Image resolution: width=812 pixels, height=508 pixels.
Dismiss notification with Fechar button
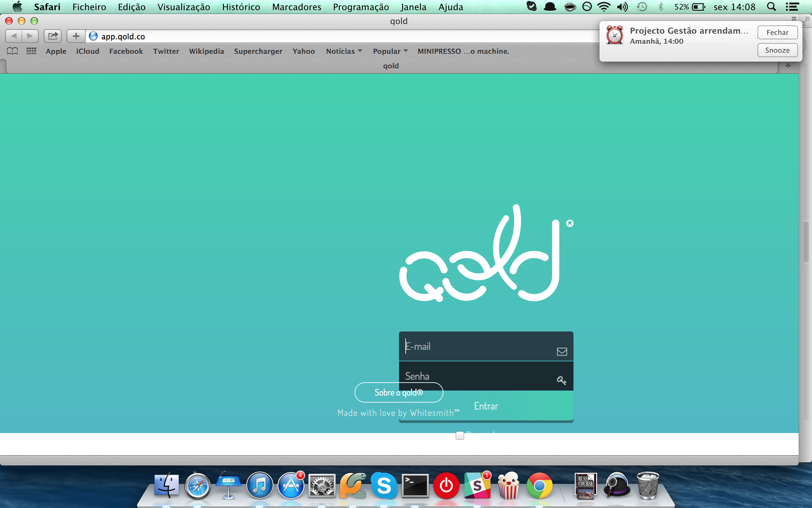coord(777,32)
